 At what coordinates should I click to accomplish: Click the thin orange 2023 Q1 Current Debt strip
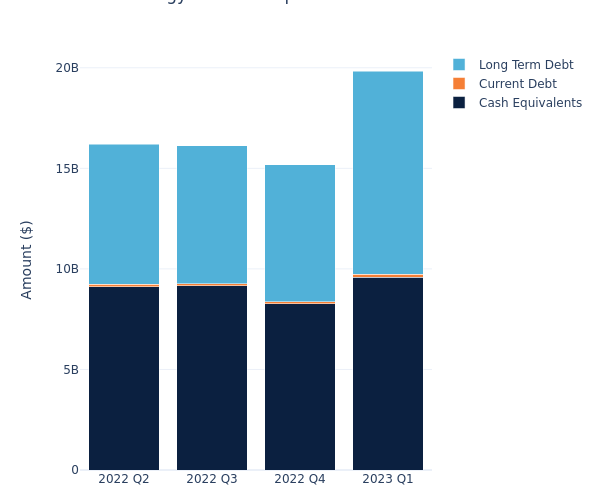(x=388, y=276)
